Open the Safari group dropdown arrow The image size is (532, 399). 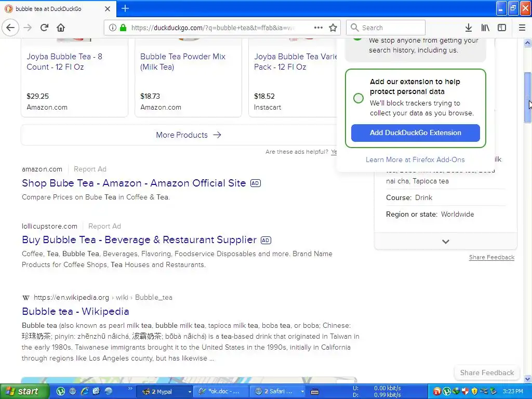[302, 392]
